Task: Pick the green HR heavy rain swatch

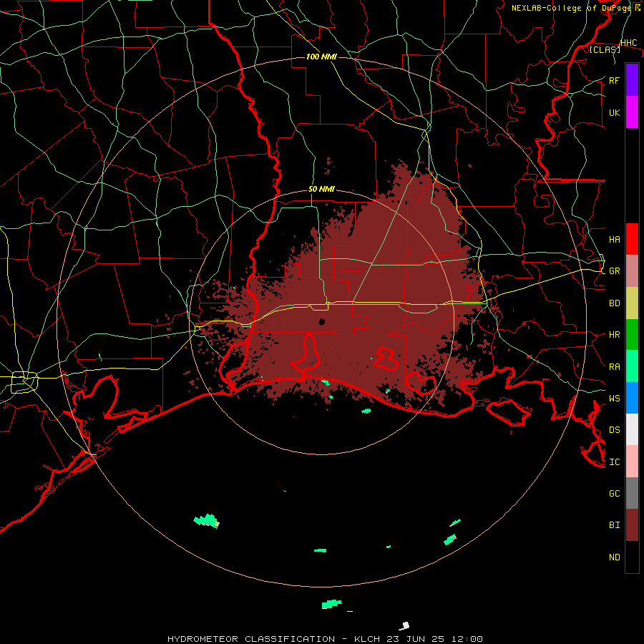Action: 632,335
